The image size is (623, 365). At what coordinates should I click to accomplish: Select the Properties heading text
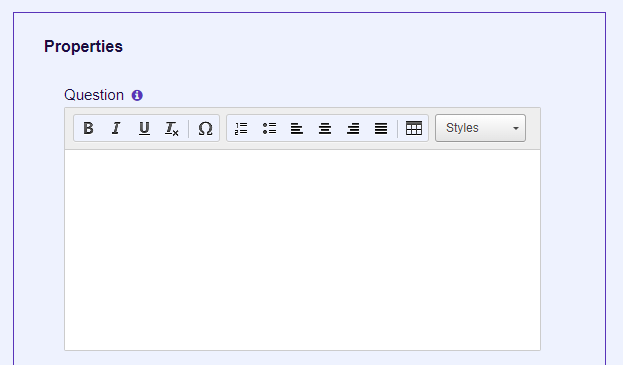click(x=83, y=46)
